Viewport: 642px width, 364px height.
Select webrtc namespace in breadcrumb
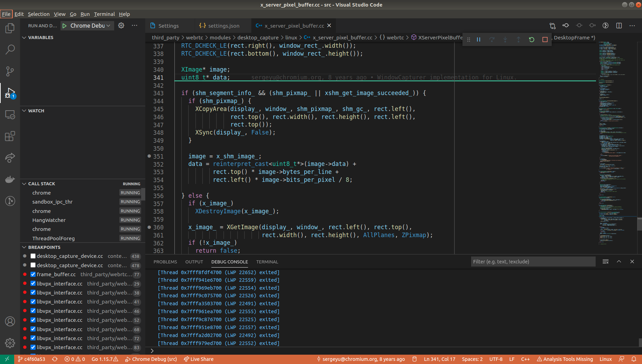[395, 38]
